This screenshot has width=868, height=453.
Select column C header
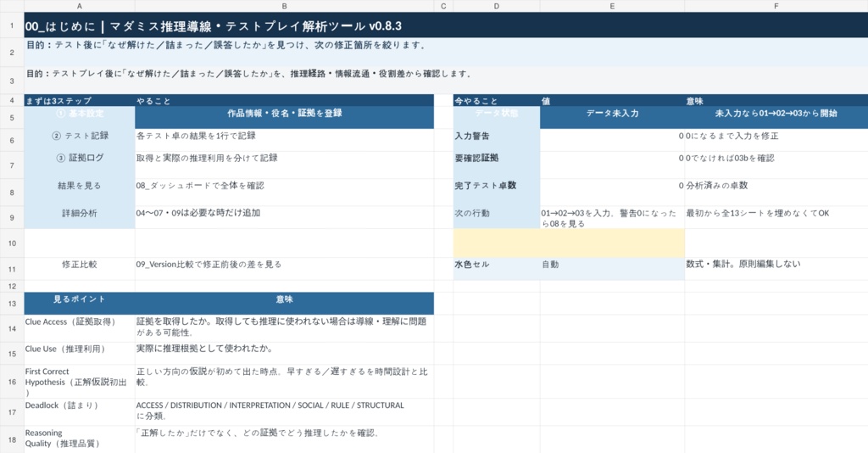tap(443, 6)
